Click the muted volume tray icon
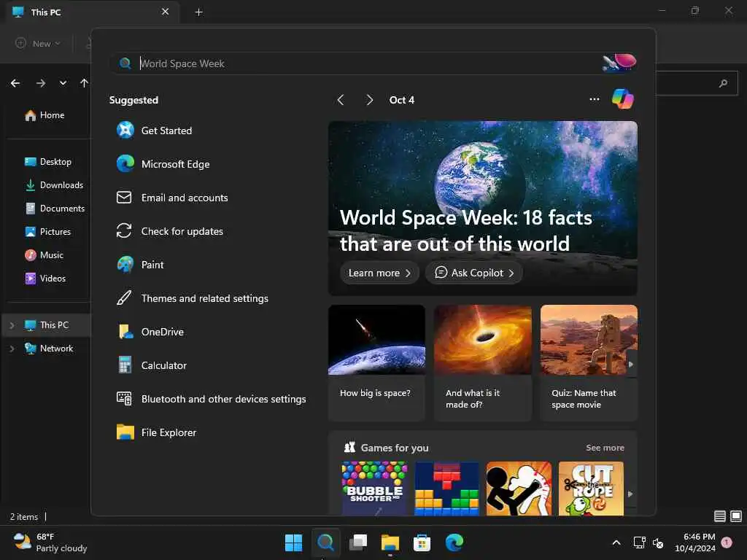The image size is (747, 560). 659,542
